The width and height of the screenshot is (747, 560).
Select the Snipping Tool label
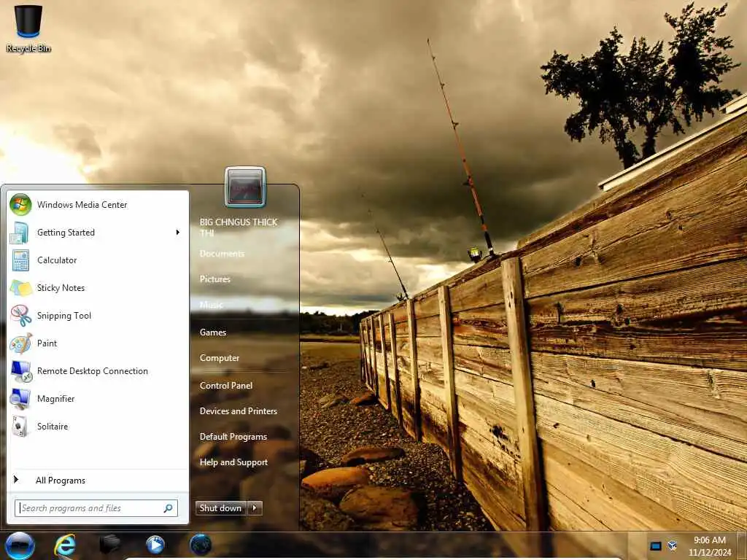64,316
